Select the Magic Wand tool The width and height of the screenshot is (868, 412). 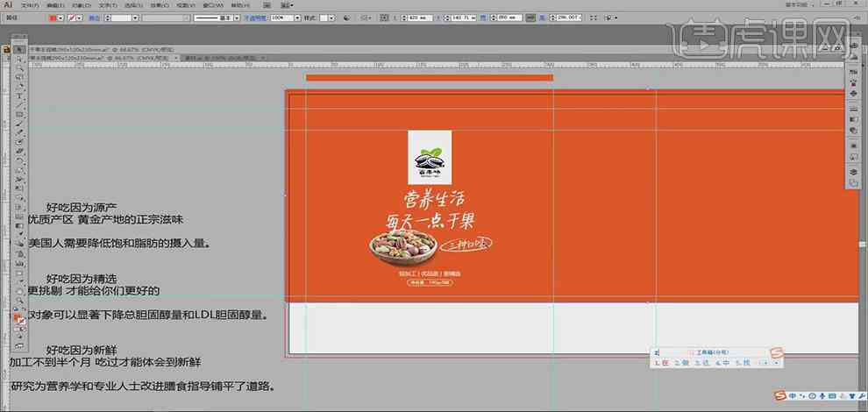pos(18,67)
